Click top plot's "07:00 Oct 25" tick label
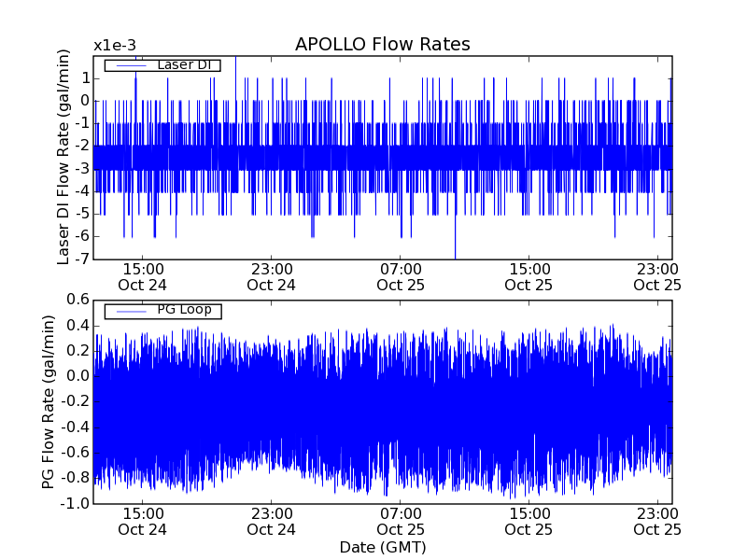The height and width of the screenshot is (560, 747). [401, 276]
